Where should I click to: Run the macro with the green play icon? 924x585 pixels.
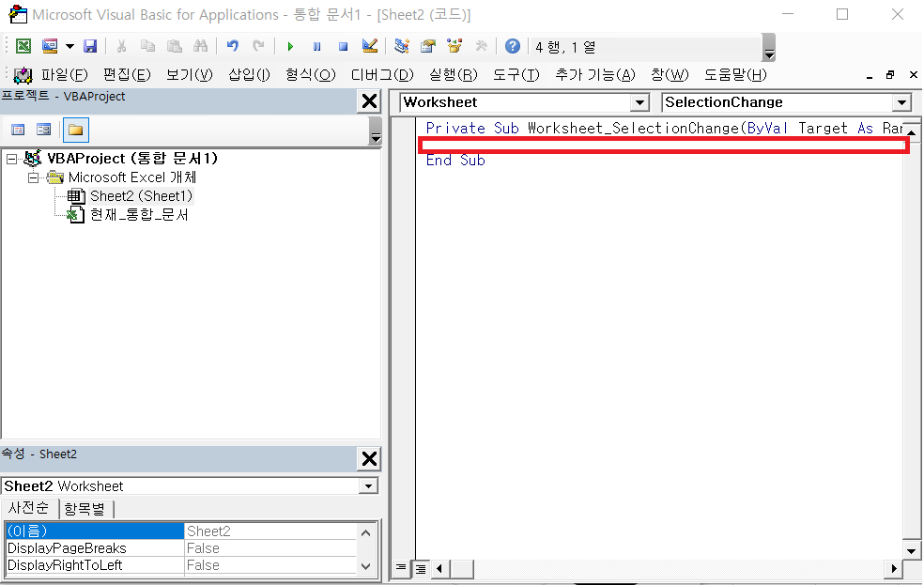[x=290, y=47]
